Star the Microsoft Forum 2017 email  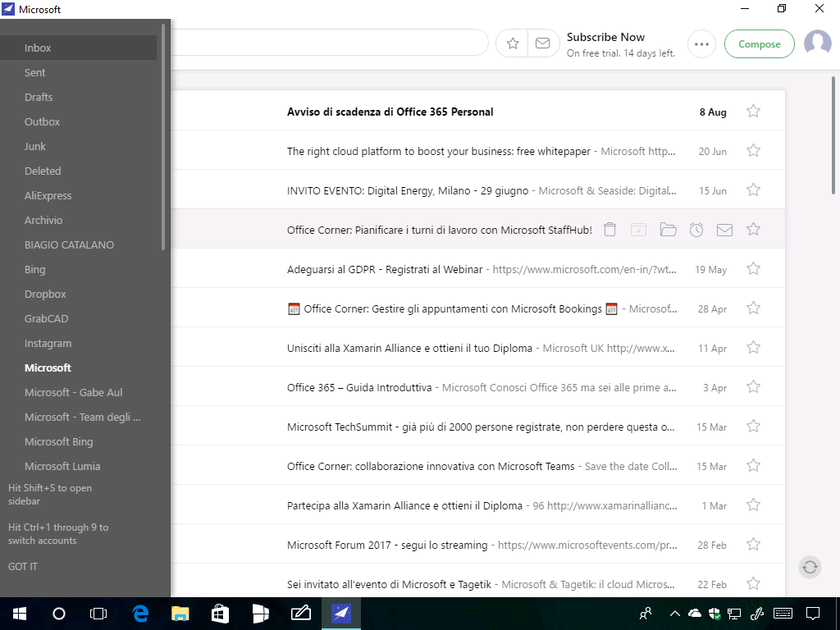754,545
